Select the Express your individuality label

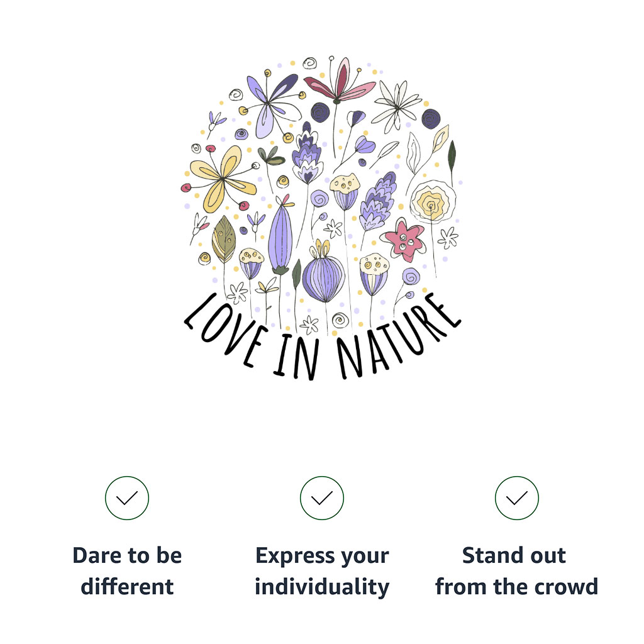tap(322, 571)
